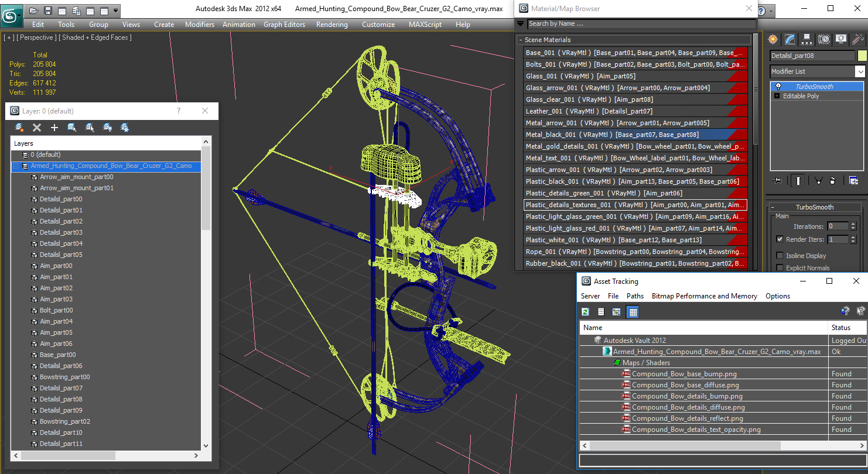Increase Render Iters spinner value
Image resolution: width=868 pixels, height=474 pixels.
(x=852, y=237)
